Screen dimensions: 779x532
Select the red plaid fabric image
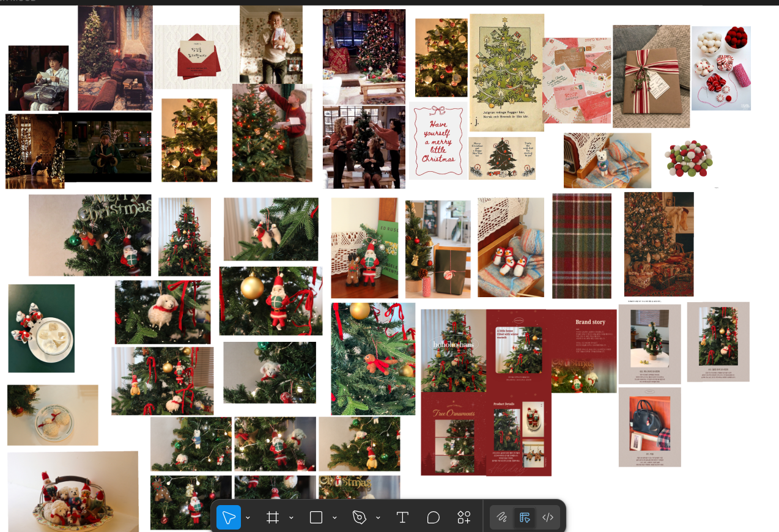pos(581,246)
